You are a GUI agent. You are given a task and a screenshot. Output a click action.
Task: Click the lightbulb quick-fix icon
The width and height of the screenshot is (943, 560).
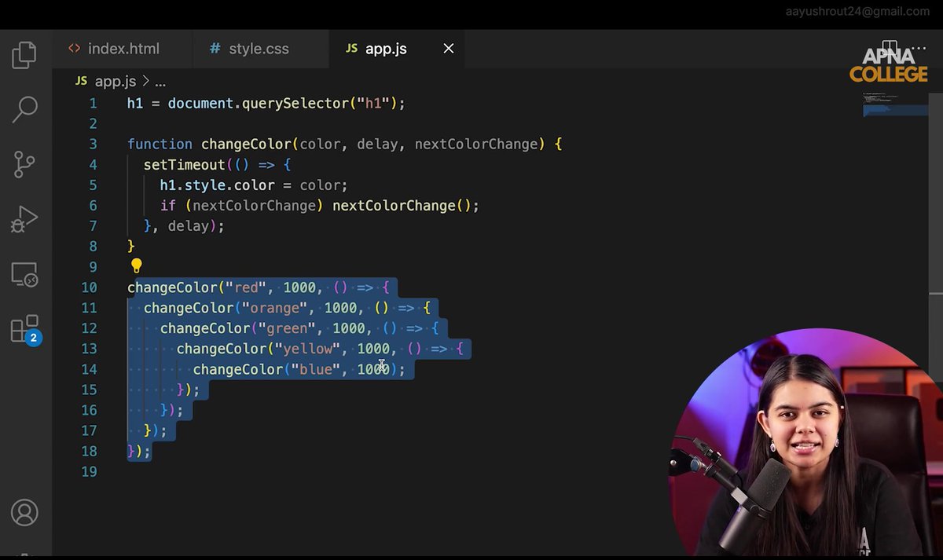pyautogui.click(x=136, y=266)
